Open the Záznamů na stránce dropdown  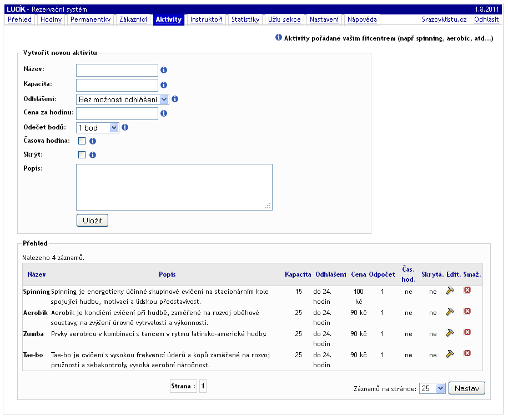pos(432,388)
